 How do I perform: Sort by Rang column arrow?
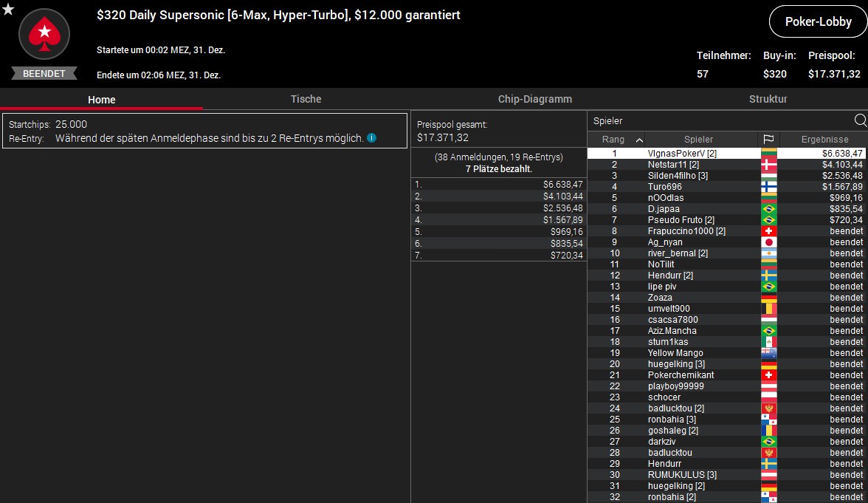639,140
